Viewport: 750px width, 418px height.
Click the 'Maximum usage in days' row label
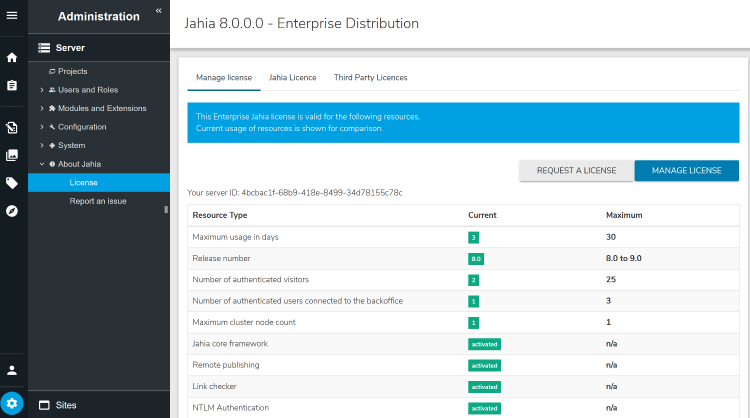click(x=235, y=237)
